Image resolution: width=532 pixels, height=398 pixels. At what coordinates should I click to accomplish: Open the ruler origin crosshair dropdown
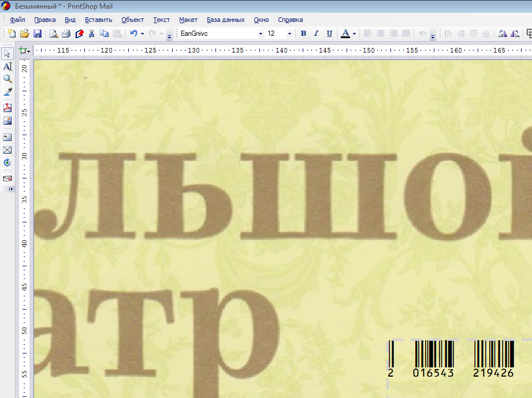[24, 51]
